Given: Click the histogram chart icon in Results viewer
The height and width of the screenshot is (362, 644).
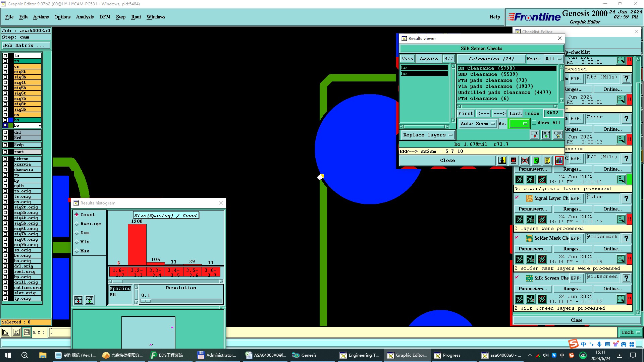Looking at the screenshot, I should pyautogui.click(x=559, y=161).
